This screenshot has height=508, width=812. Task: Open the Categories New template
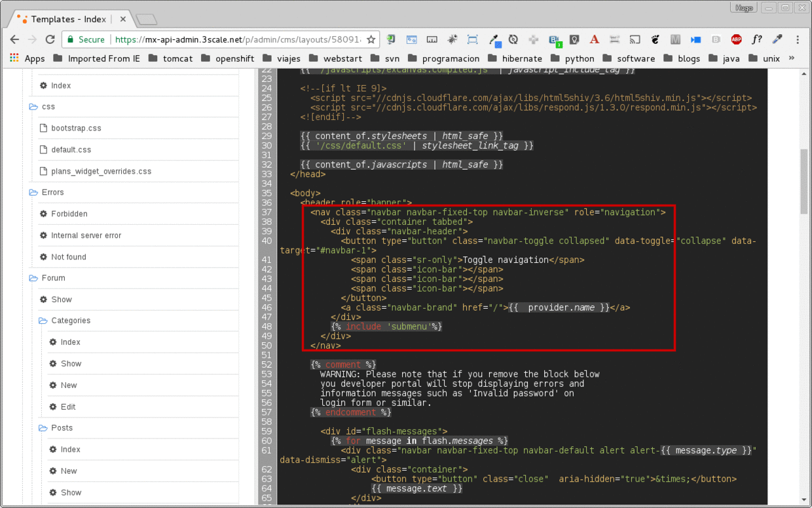point(69,385)
